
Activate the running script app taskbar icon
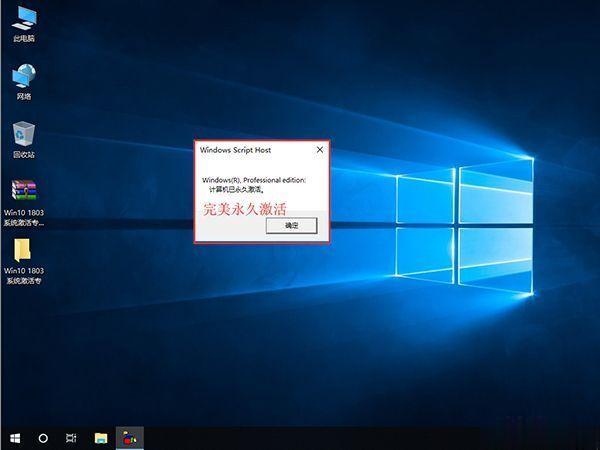point(129,438)
